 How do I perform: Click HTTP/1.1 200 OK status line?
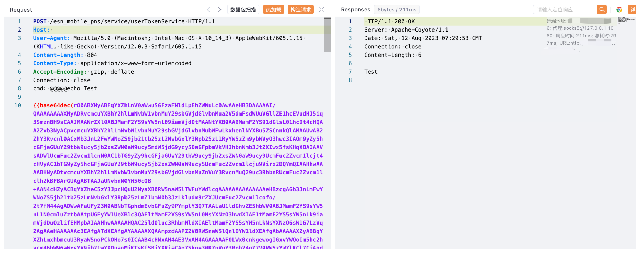pos(389,21)
